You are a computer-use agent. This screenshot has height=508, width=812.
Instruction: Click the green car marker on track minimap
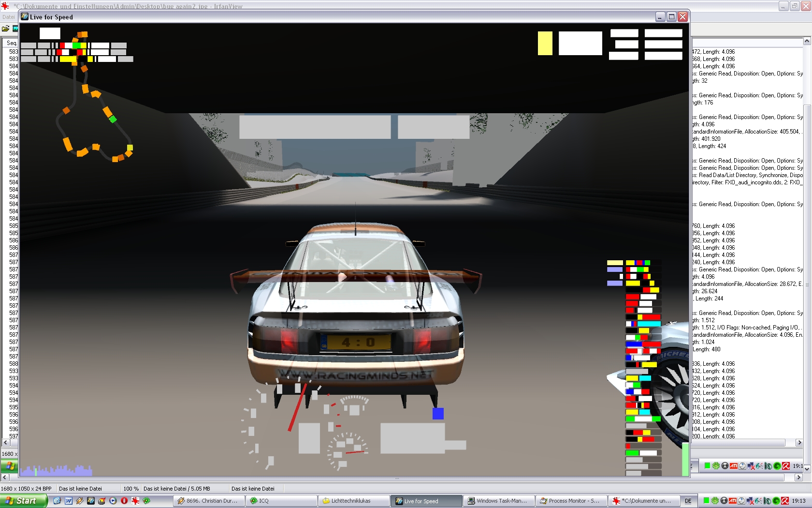pyautogui.click(x=113, y=119)
